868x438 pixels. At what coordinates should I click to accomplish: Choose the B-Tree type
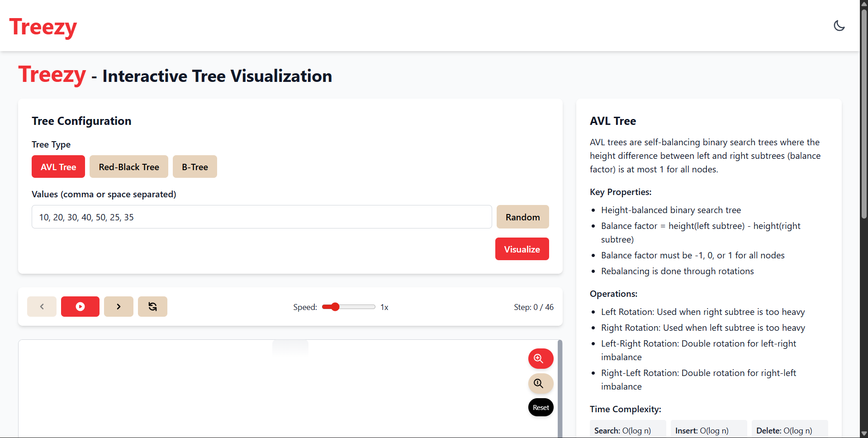(195, 167)
